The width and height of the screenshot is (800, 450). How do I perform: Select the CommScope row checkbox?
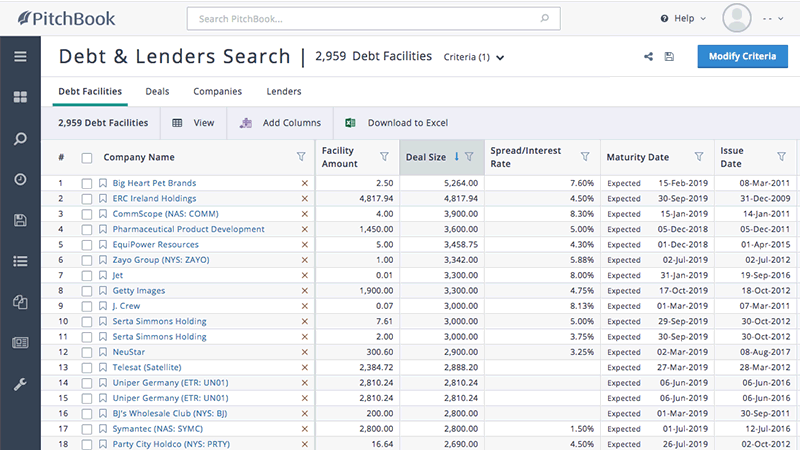pos(87,214)
